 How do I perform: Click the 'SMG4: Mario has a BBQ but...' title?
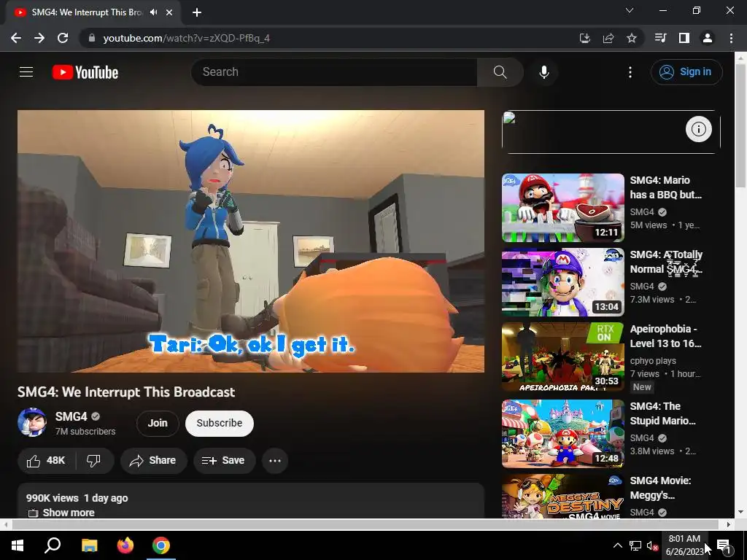[x=665, y=187]
